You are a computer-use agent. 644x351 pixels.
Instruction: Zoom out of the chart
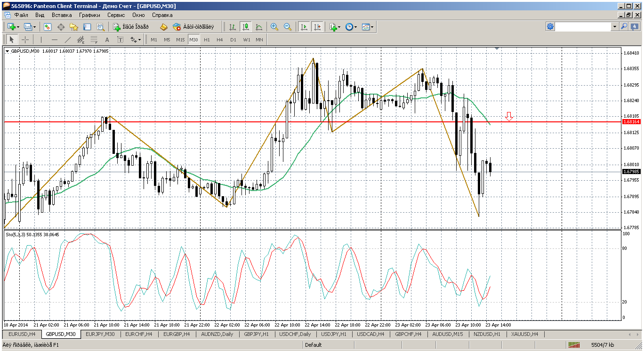pos(287,27)
